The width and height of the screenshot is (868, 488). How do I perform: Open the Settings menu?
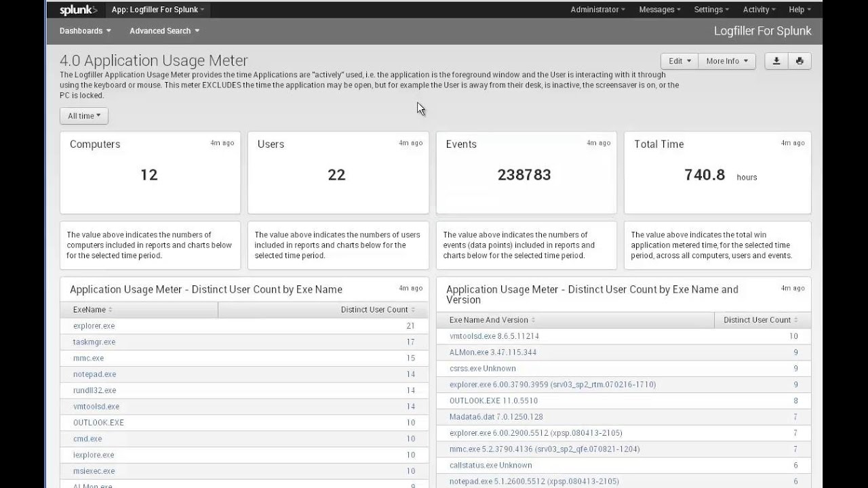[x=711, y=9]
